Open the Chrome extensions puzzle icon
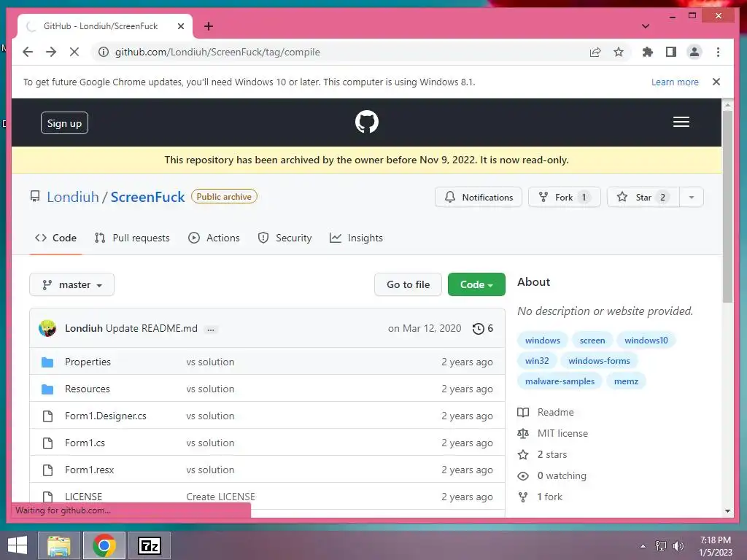Viewport: 747px width, 560px height. [x=648, y=52]
